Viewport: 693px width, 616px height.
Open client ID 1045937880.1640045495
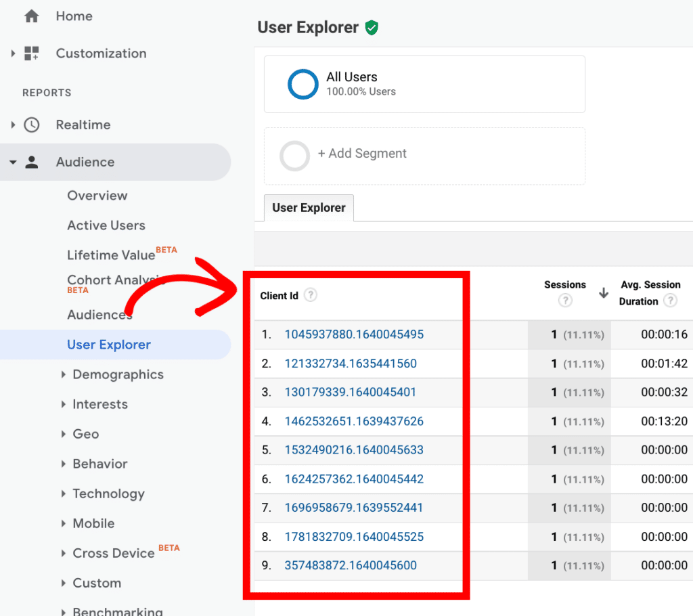[354, 334]
